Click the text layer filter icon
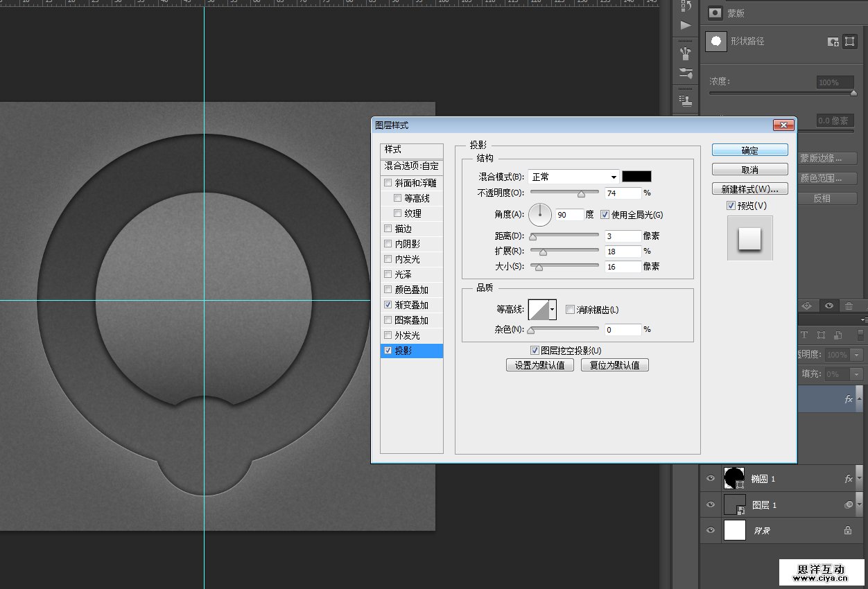 804,335
